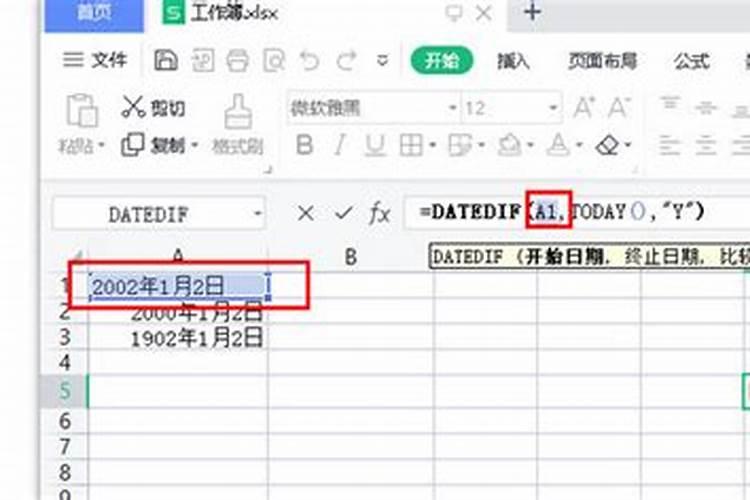Viewport: 750px width, 500px height.
Task: Expand the 复制 dropdown arrow
Action: coord(195,144)
